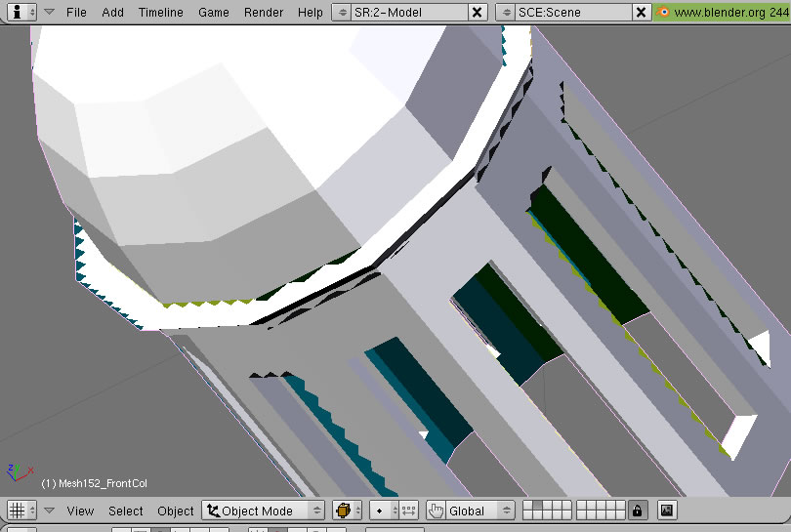Open the 3D View window type selector
Viewport: 791px width, 532px height.
(21, 511)
